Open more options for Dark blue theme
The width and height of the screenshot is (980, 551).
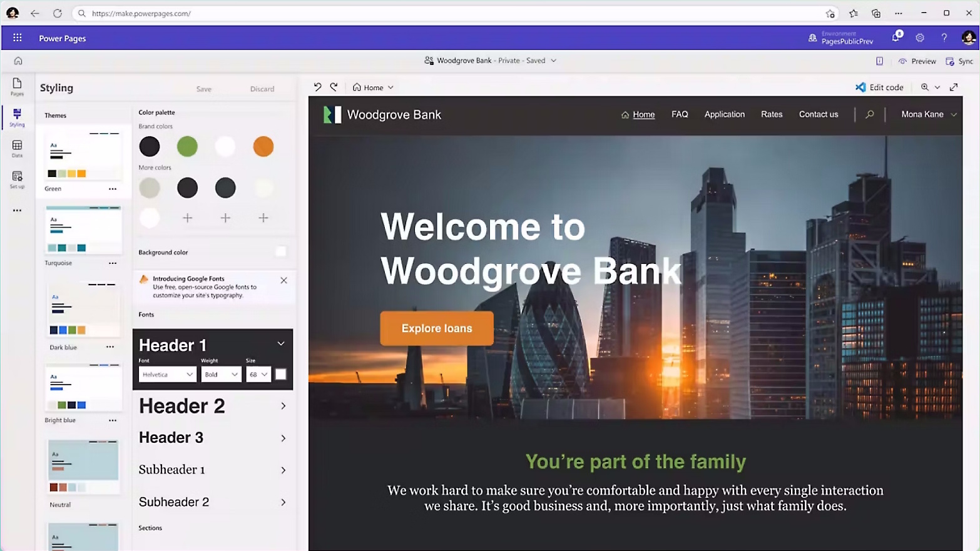pyautogui.click(x=110, y=347)
